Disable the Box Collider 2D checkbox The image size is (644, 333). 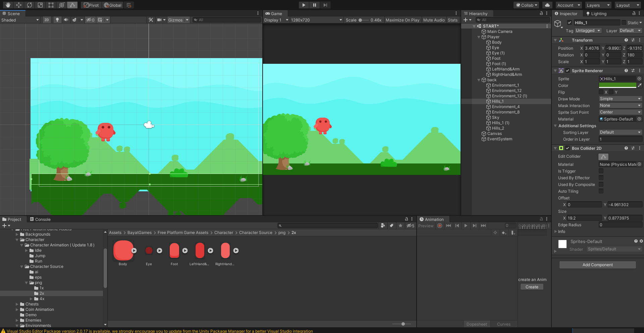click(568, 148)
